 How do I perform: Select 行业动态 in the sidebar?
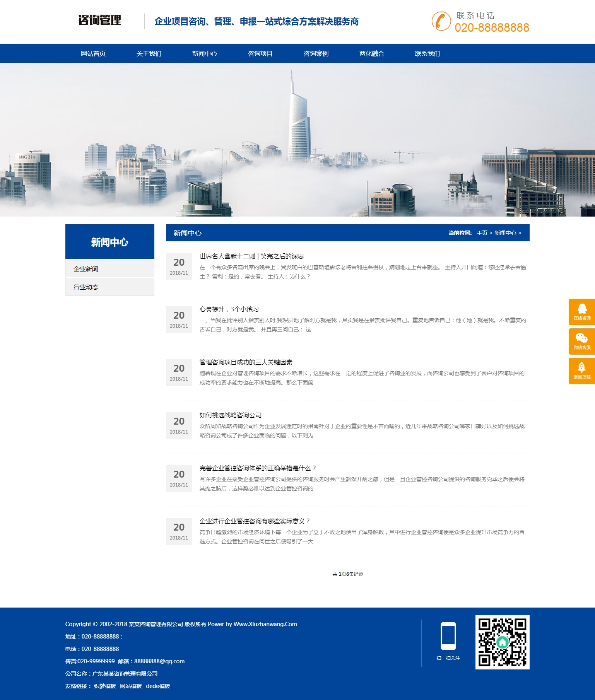tap(86, 287)
